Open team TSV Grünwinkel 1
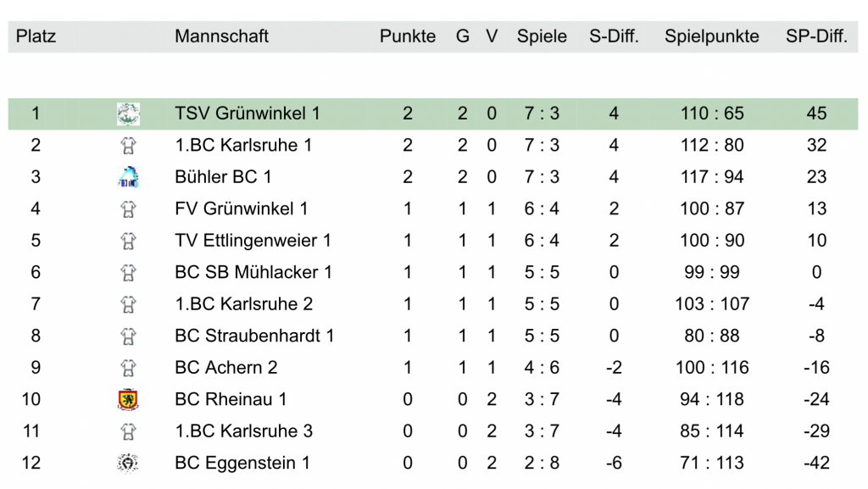This screenshot has height=489, width=868. pos(247,114)
